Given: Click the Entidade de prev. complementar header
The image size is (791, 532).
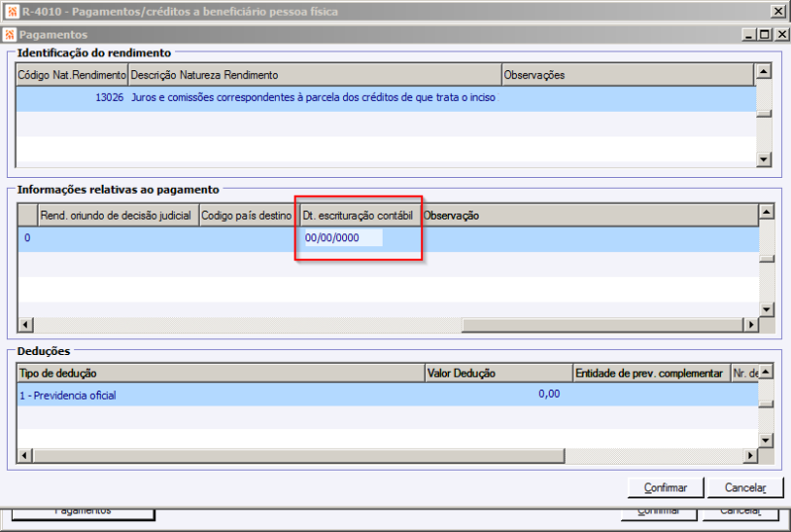Looking at the screenshot, I should pos(652,373).
